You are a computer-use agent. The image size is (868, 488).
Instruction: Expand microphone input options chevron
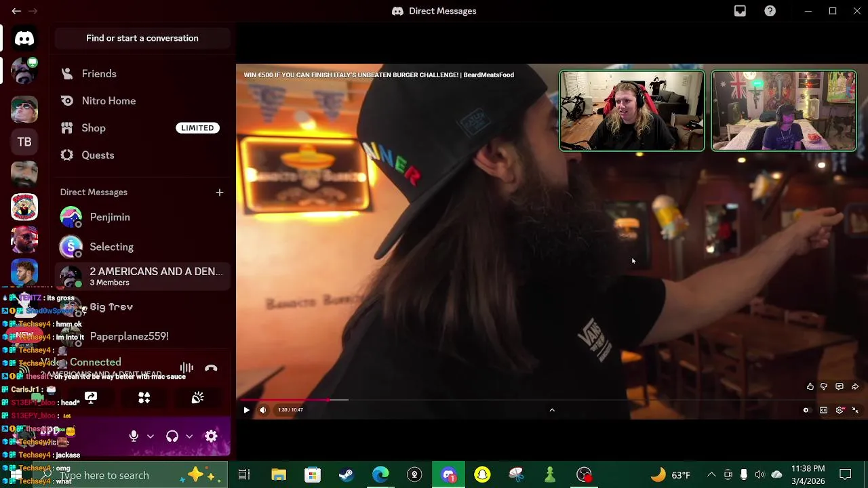tap(151, 436)
